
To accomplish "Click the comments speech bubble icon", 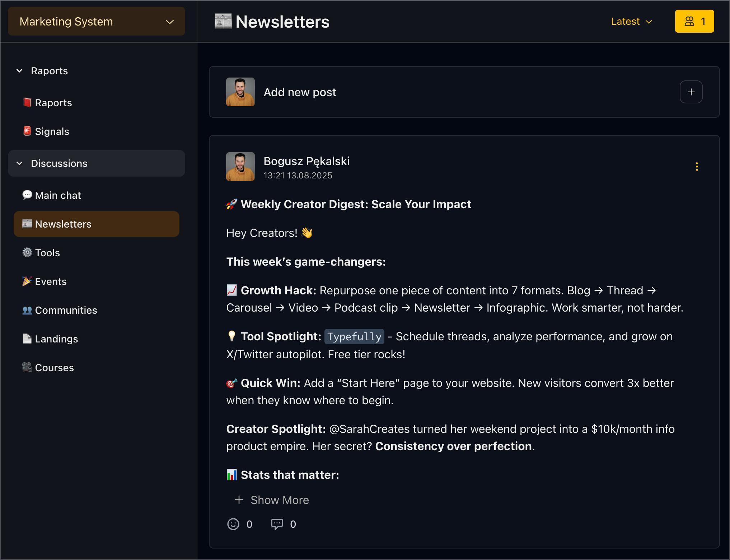I will pyautogui.click(x=277, y=524).
